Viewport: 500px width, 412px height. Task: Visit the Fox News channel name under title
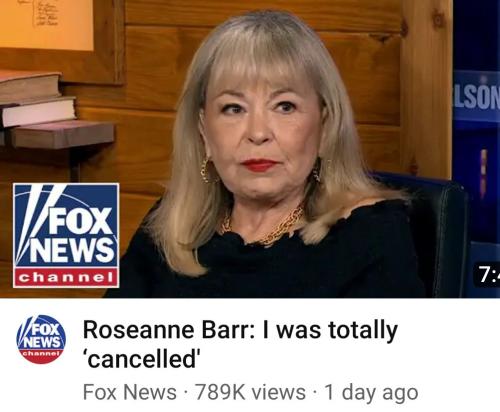130,392
